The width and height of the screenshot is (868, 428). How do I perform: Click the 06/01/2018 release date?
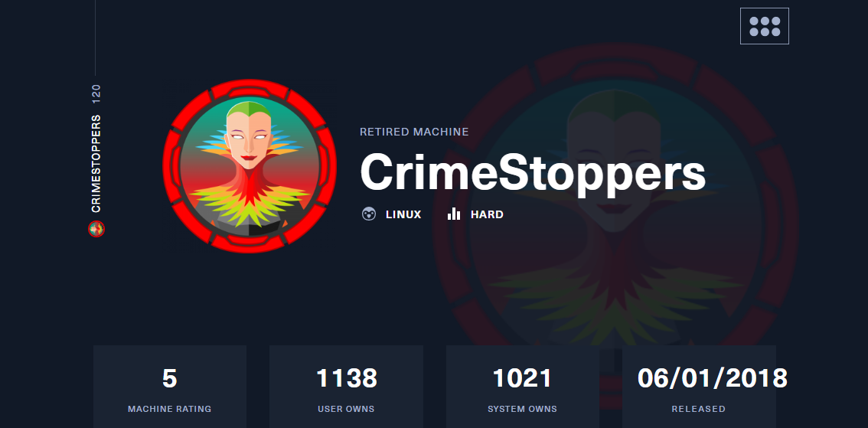click(713, 379)
